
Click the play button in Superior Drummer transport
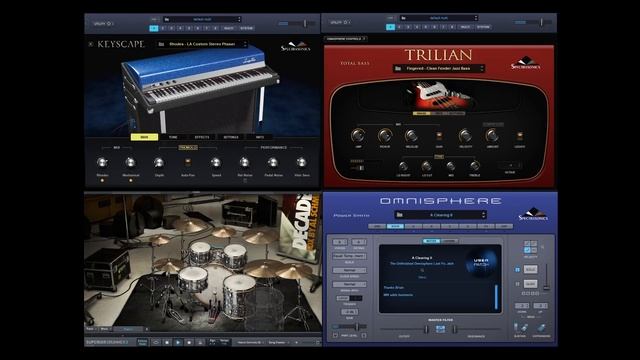pos(178,342)
